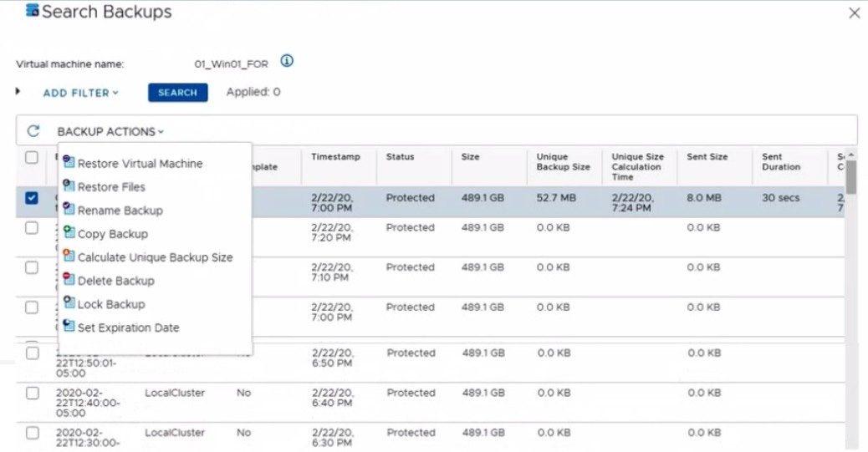Close the Search Backups dialog

854,13
